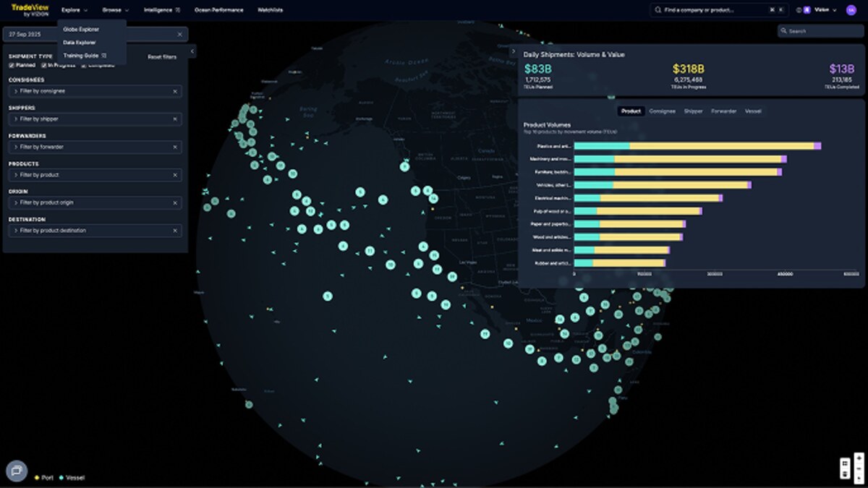Open the Explore menu
The width and height of the screenshot is (868, 488).
pos(75,10)
